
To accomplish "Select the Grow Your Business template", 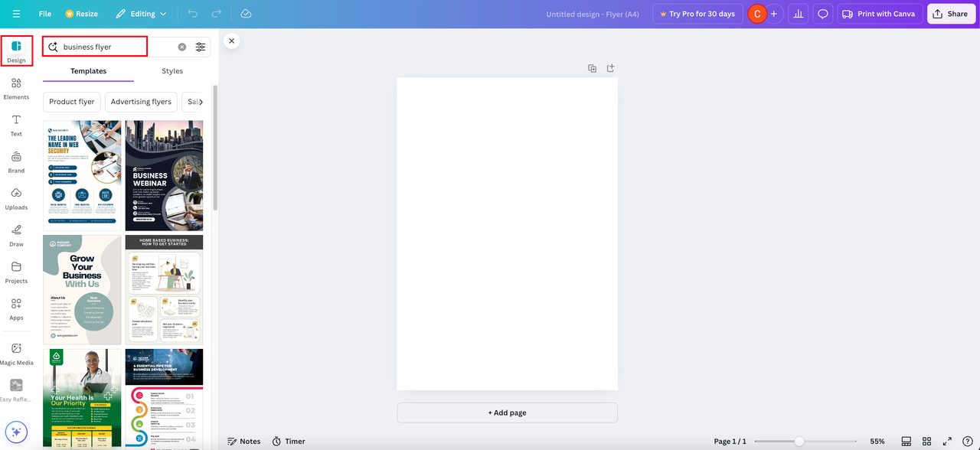I will coord(82,290).
